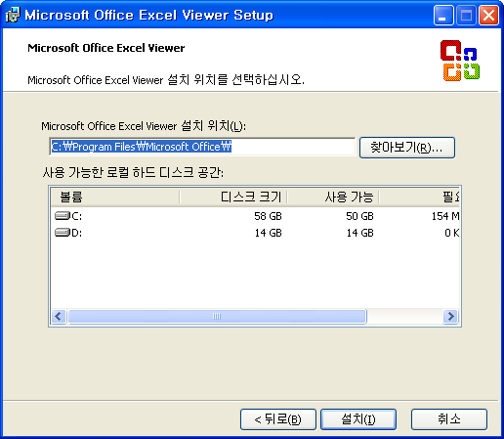Click the horizontal scrollbar thumb
The width and height of the screenshot is (504, 439).
[217, 316]
